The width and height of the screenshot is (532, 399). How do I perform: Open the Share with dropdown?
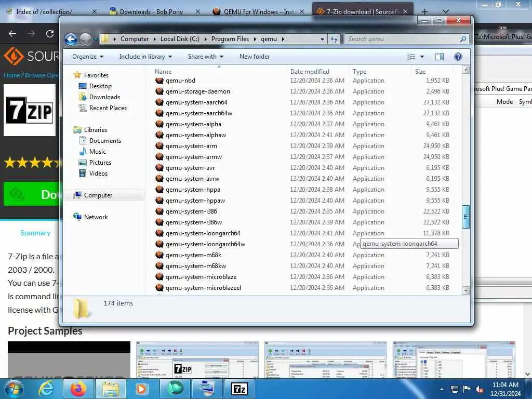[205, 57]
